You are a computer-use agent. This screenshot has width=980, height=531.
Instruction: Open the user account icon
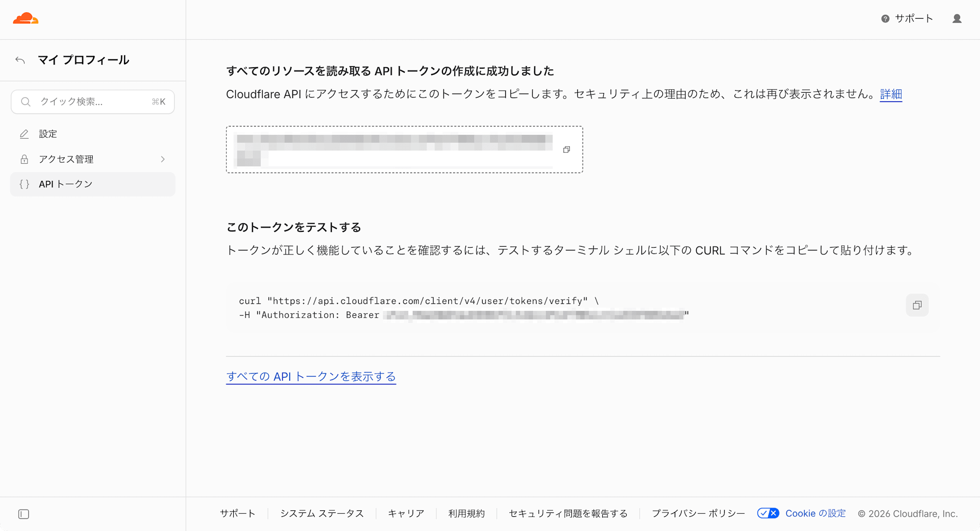click(957, 19)
